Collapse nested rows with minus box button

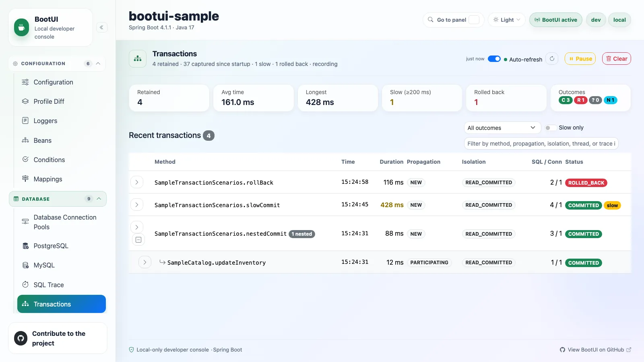pos(138,240)
